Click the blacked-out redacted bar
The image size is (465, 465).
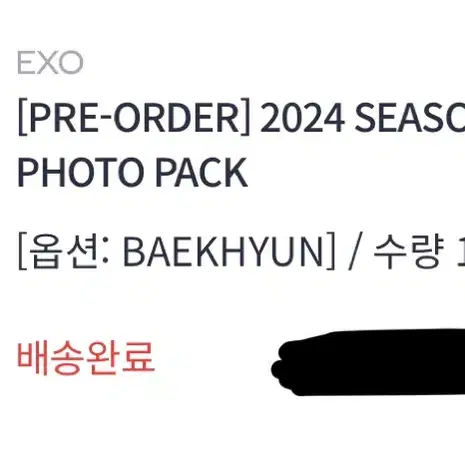[x=368, y=362]
